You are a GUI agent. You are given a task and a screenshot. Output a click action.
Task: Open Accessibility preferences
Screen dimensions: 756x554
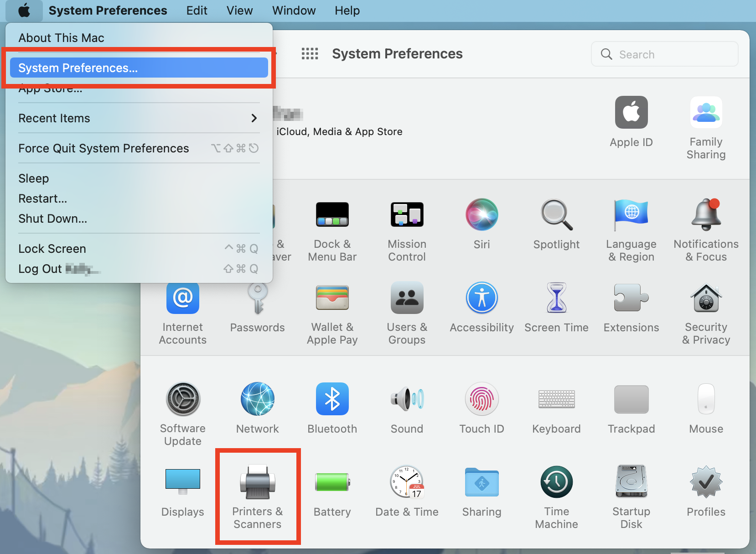(482, 307)
